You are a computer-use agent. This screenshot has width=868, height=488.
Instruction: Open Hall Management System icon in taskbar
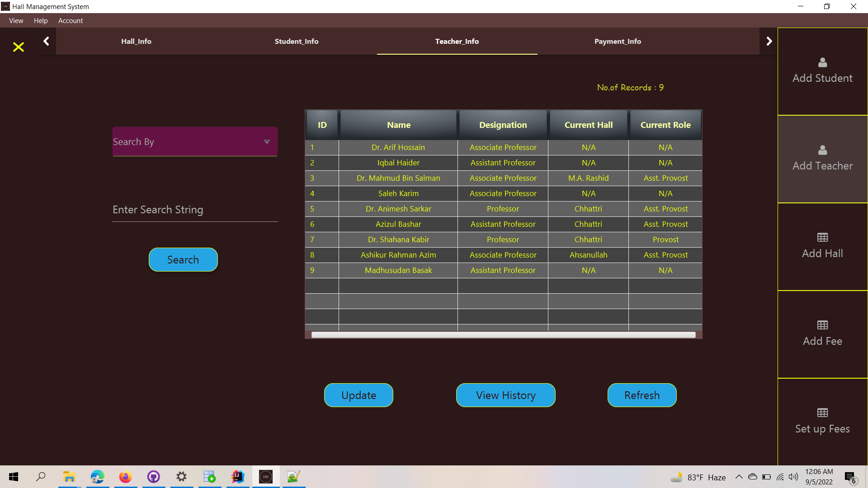pyautogui.click(x=266, y=477)
